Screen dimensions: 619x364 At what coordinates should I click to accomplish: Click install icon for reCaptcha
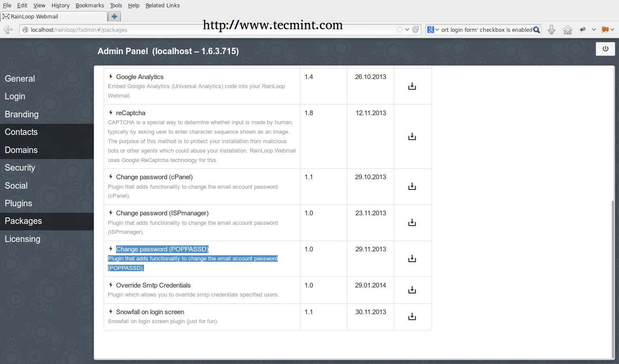click(412, 137)
